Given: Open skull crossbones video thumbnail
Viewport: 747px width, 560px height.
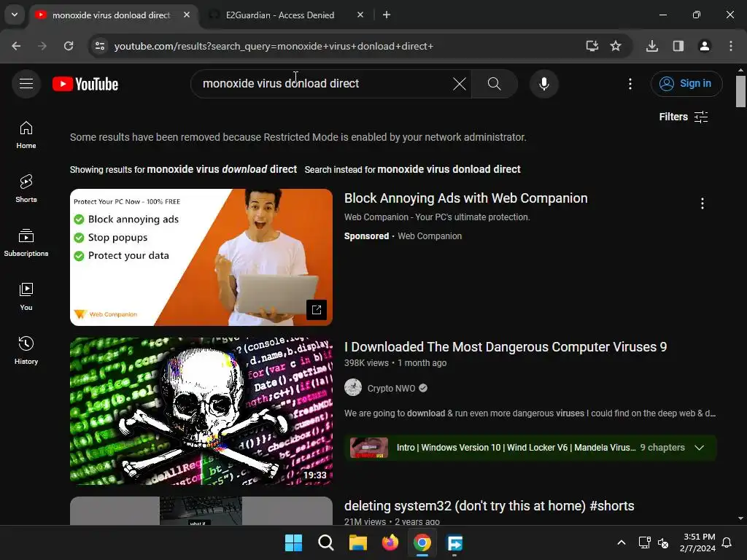Looking at the screenshot, I should 201,411.
